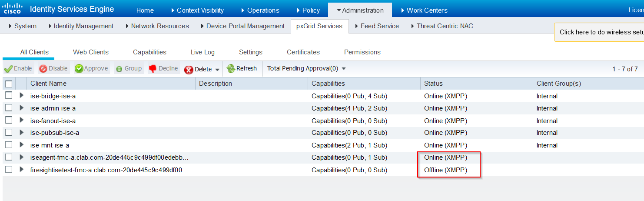Check the box for ise-admin-ise-a
The image size is (644, 201).
click(9, 107)
